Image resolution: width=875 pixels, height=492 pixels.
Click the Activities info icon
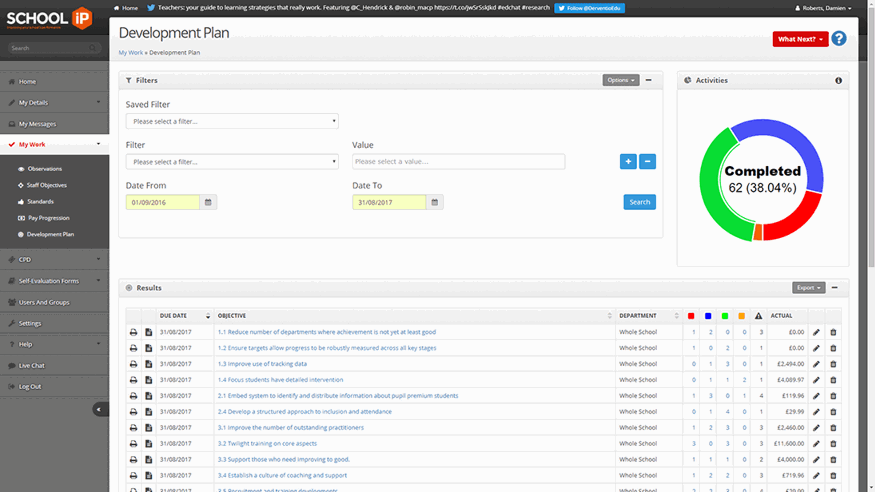point(838,80)
